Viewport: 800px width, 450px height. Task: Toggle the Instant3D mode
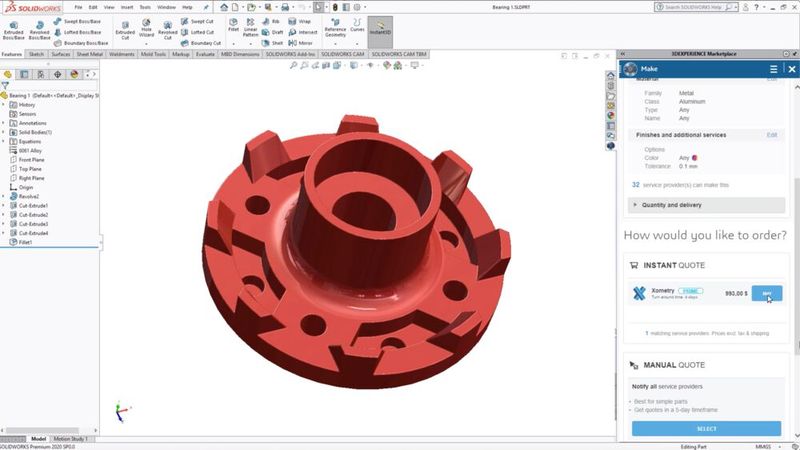[380, 28]
